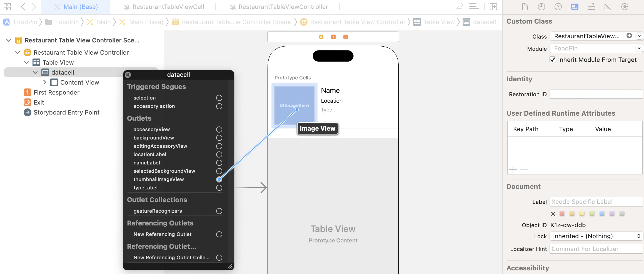Select Storyboard Entry Point in outline
This screenshot has height=274, width=644.
click(66, 113)
